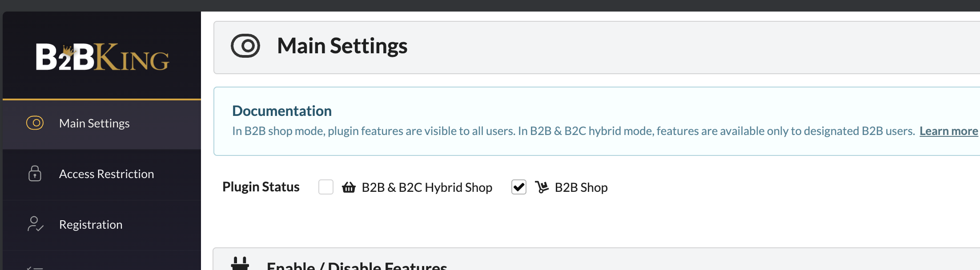Click the shopping basket icon for Hybrid Shop
Screen dimensions: 980x270
(349, 187)
